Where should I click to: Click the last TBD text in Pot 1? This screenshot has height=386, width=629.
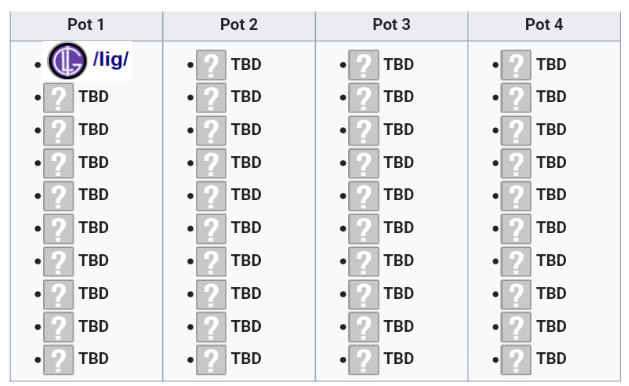[93, 359]
